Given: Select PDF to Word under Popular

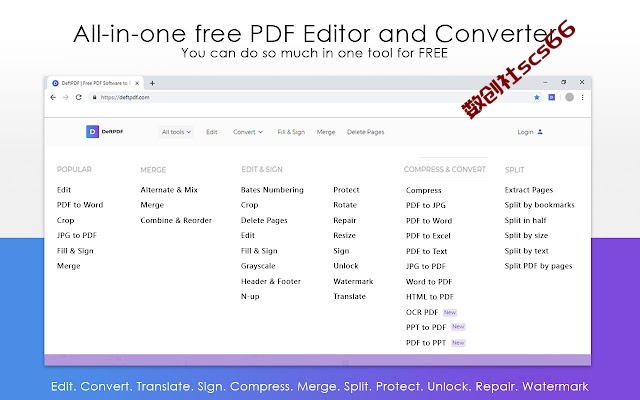Looking at the screenshot, I should 80,205.
